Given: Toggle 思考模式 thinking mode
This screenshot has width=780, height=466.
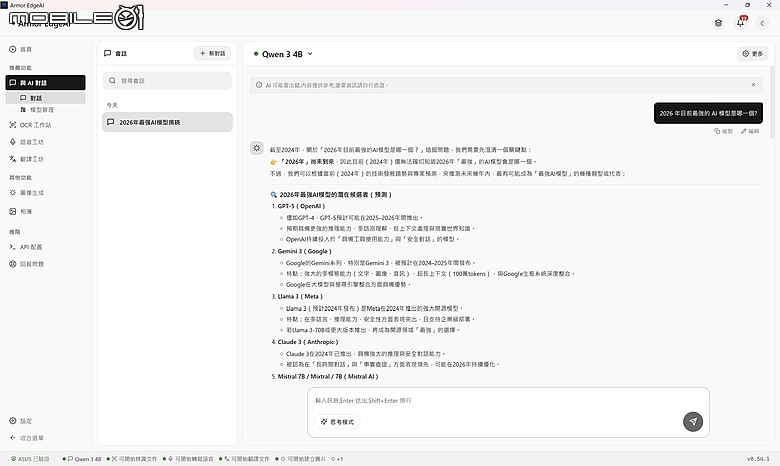Looking at the screenshot, I should pos(337,422).
